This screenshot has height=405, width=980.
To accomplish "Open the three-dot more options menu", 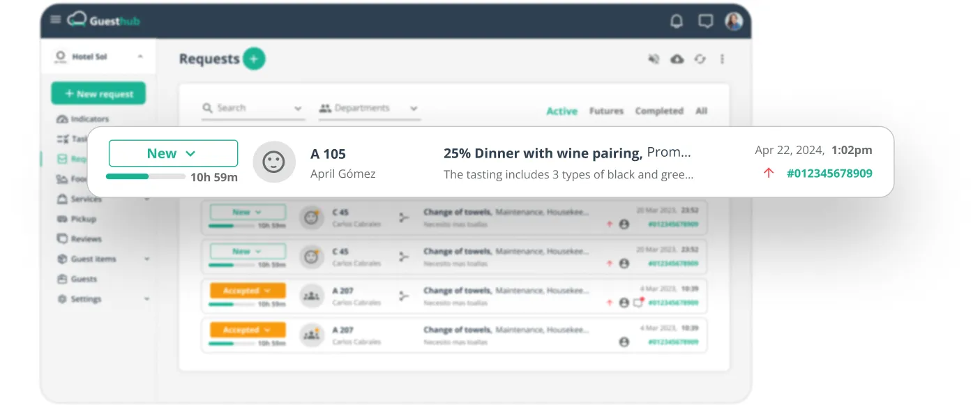I will pos(722,59).
